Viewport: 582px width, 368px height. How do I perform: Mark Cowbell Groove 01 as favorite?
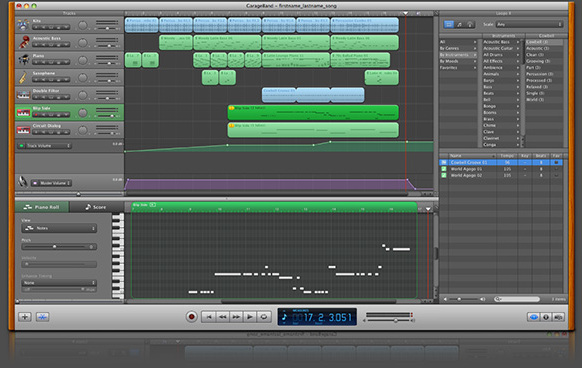[x=556, y=162]
